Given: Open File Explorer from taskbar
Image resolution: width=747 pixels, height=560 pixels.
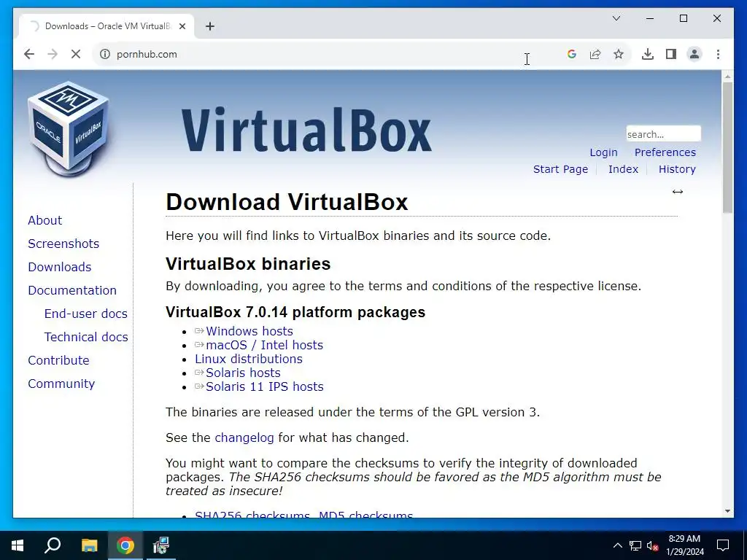Looking at the screenshot, I should tap(89, 545).
